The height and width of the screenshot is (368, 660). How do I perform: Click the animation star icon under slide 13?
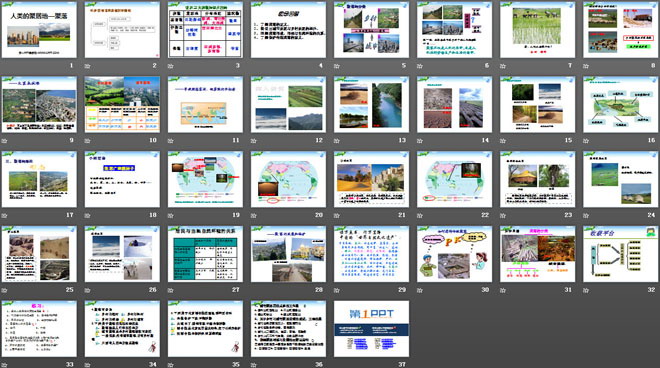point(337,141)
